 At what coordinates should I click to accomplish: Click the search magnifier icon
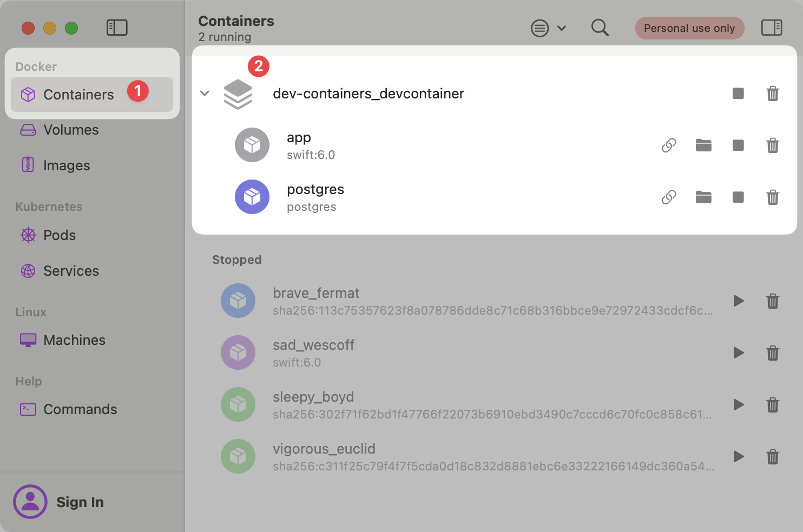(600, 28)
